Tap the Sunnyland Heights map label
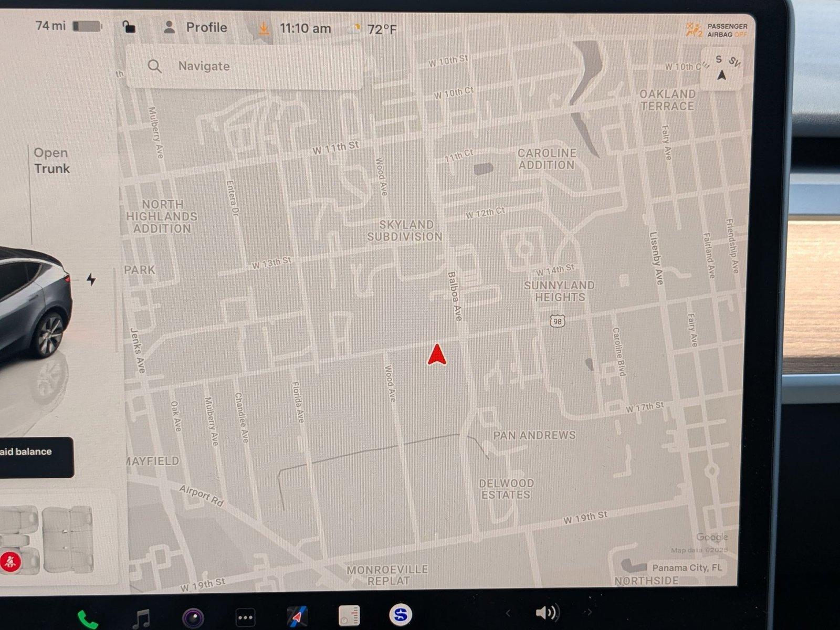Image resolution: width=840 pixels, height=630 pixels. 559,291
